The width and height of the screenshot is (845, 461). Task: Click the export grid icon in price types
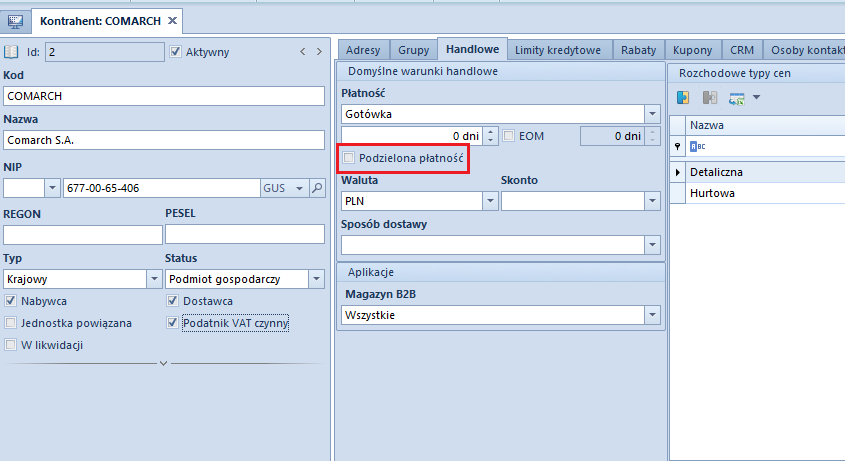[737, 98]
